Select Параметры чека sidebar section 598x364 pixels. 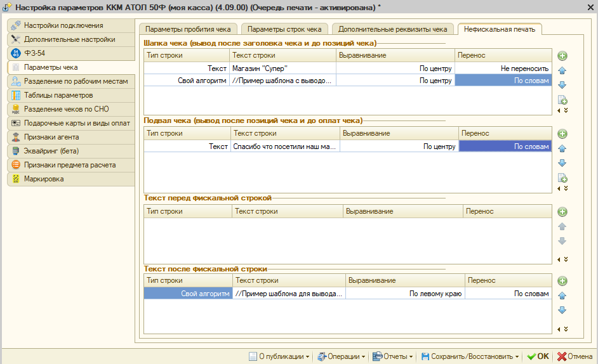point(71,67)
